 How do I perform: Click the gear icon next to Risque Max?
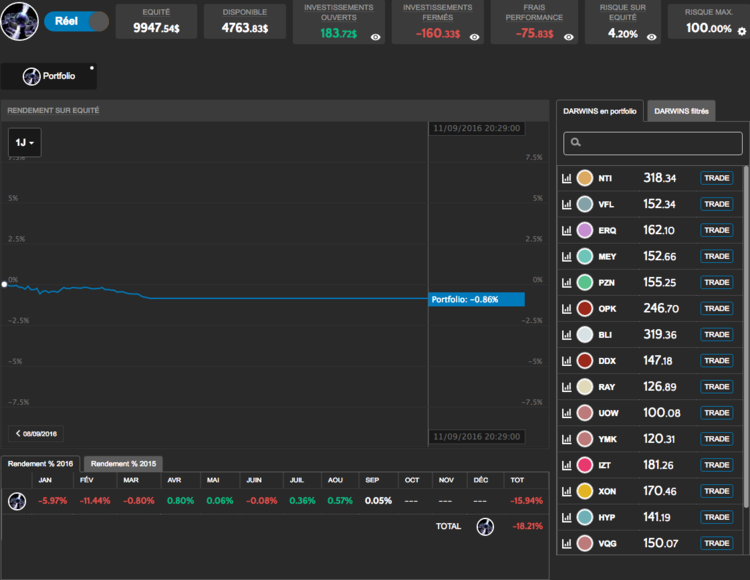point(741,31)
